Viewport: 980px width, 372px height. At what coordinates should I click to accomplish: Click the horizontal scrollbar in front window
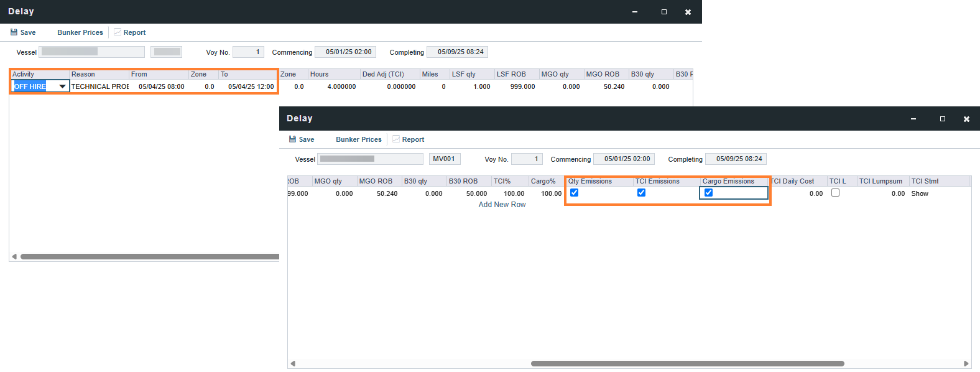687,363
